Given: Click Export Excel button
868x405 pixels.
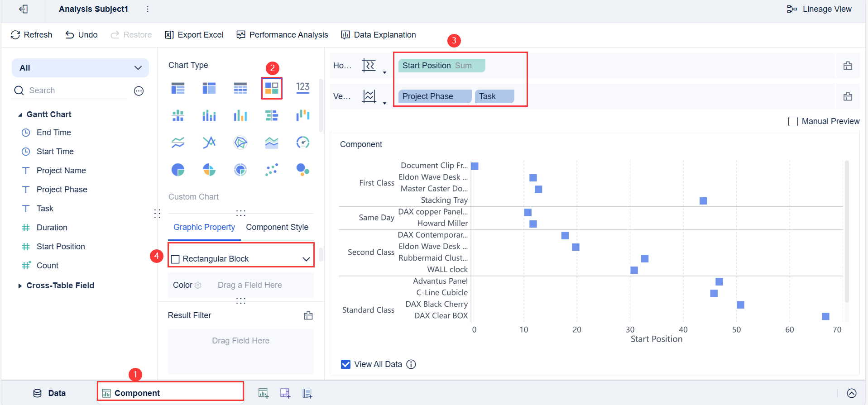Looking at the screenshot, I should [x=194, y=35].
